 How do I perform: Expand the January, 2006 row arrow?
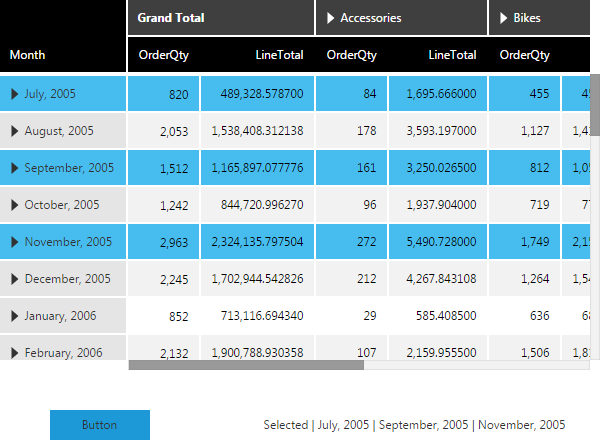[x=15, y=316]
